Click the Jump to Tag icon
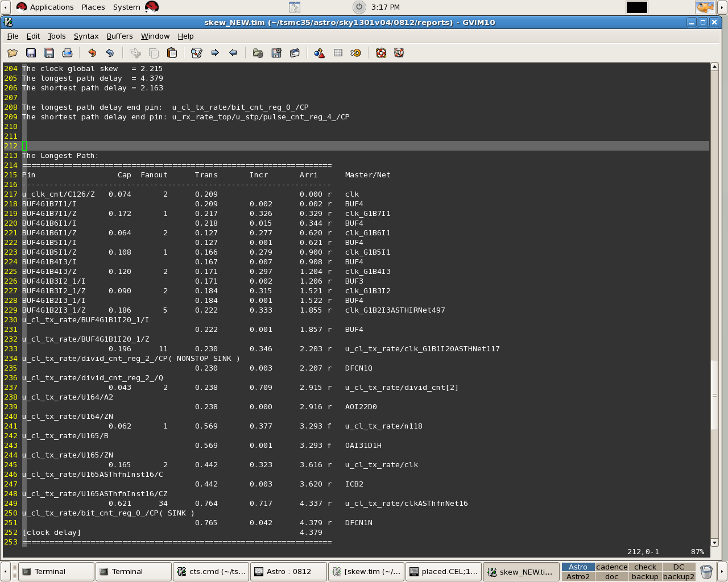The width and height of the screenshot is (728, 582). coord(356,53)
